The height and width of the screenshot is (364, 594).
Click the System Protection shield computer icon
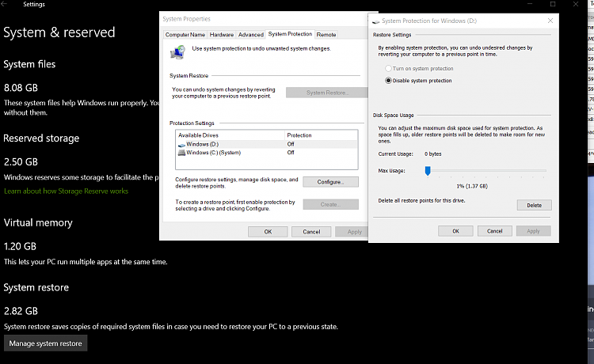[177, 52]
